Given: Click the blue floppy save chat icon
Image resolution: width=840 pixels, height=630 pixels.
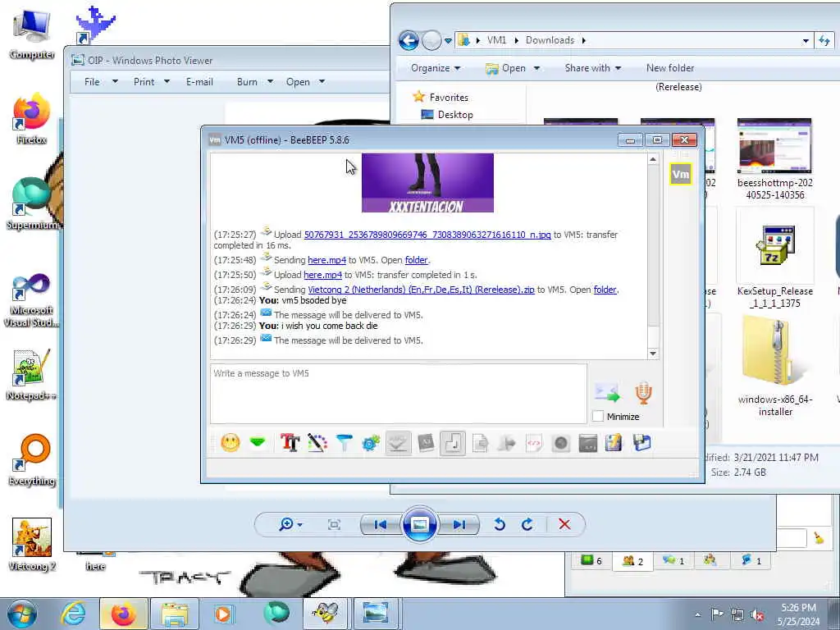Looking at the screenshot, I should point(641,443).
